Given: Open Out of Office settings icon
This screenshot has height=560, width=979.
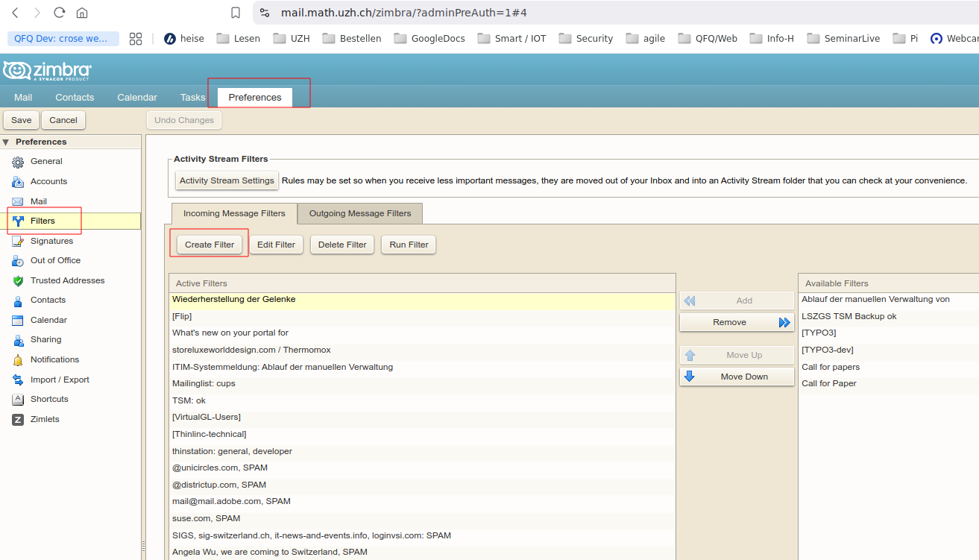Looking at the screenshot, I should point(18,261).
